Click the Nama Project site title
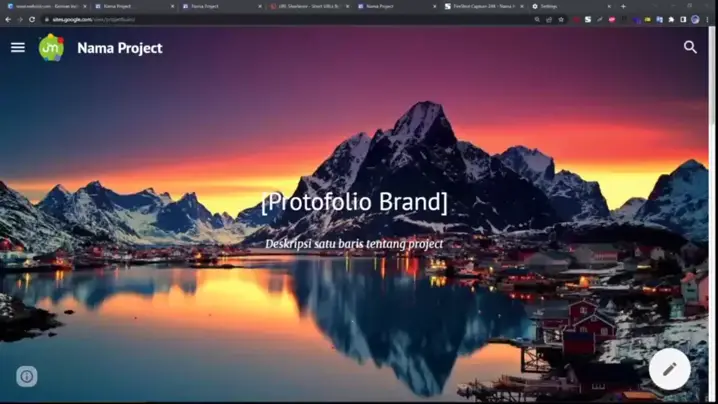 [119, 47]
